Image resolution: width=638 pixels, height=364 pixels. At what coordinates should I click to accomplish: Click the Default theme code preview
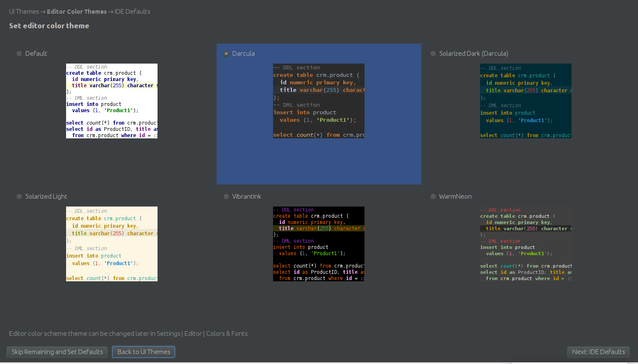tap(112, 101)
